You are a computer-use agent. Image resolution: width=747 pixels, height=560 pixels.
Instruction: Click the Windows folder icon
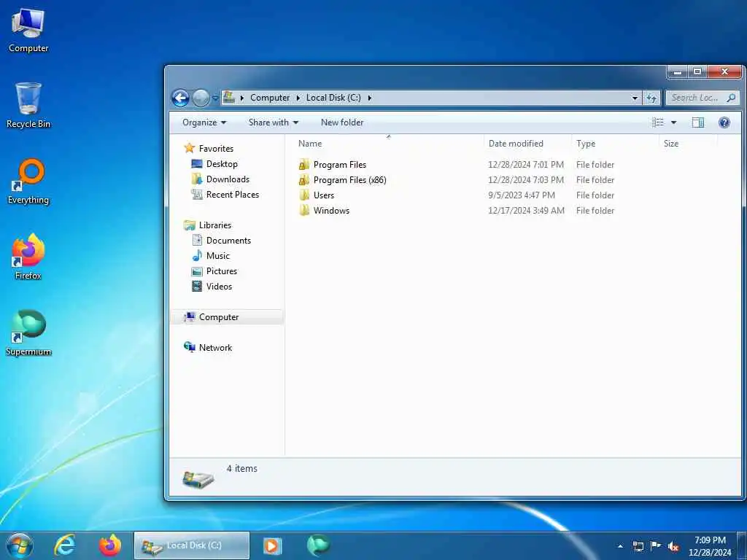tap(304, 211)
